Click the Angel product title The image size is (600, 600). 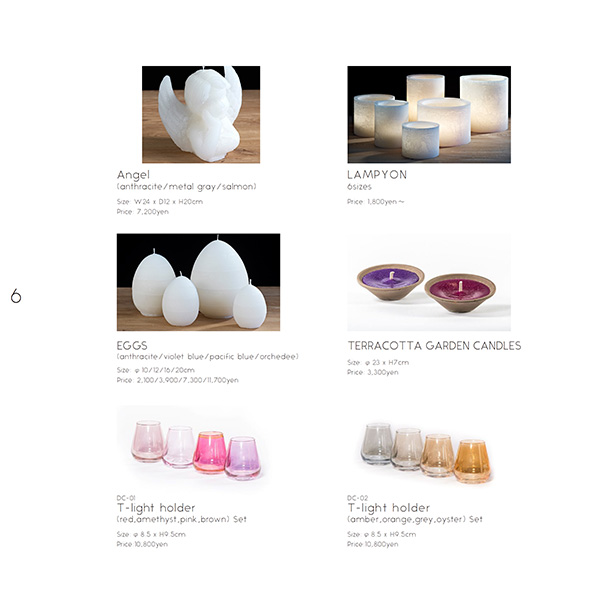click(x=133, y=175)
